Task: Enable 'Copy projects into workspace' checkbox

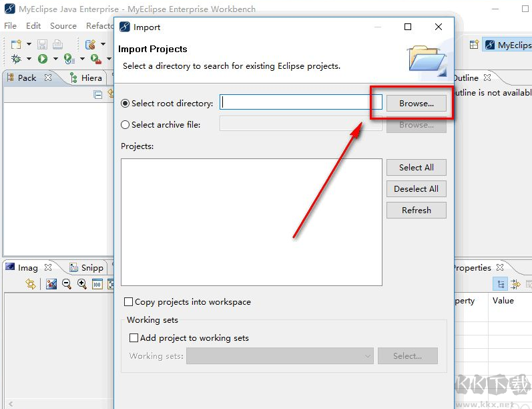Action: (129, 302)
